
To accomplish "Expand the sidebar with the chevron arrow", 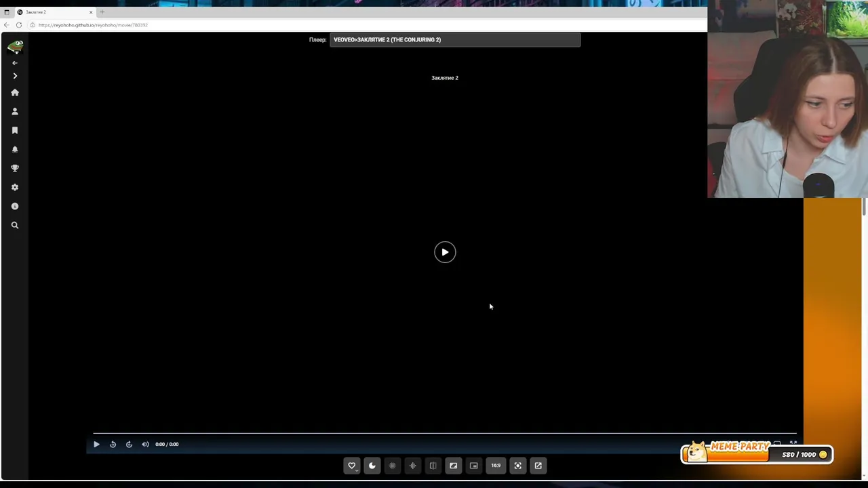I will [15, 76].
